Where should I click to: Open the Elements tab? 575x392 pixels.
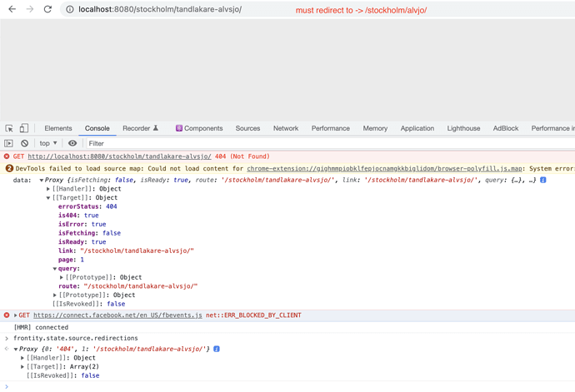pos(58,128)
